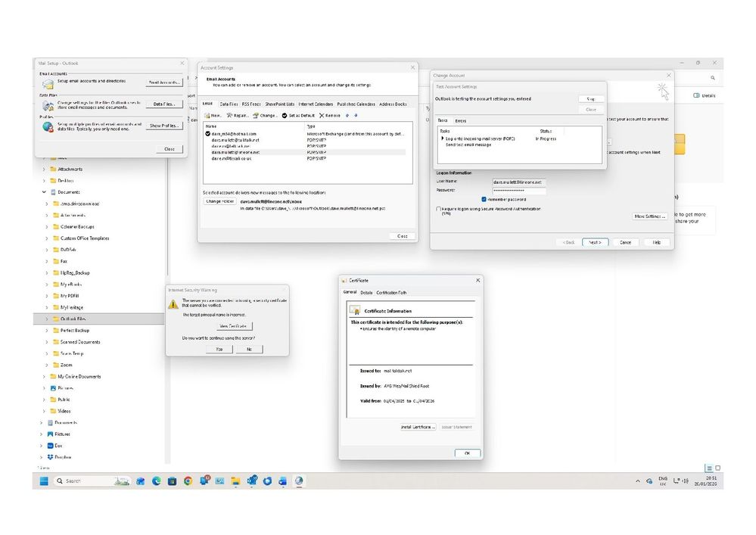756x535 pixels.
Task: Open Certification Path tab
Action: (x=391, y=293)
